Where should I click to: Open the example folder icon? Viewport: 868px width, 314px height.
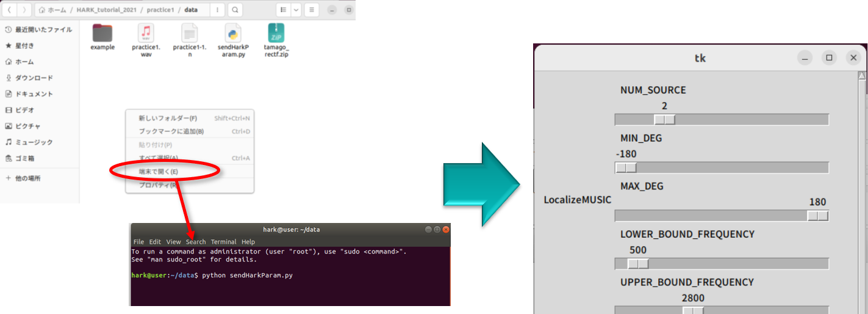(x=102, y=34)
